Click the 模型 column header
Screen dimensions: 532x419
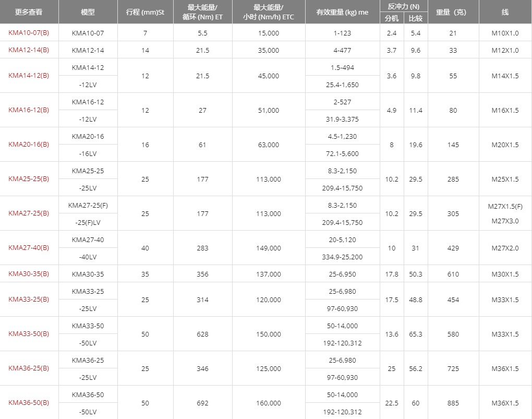tap(88, 12)
